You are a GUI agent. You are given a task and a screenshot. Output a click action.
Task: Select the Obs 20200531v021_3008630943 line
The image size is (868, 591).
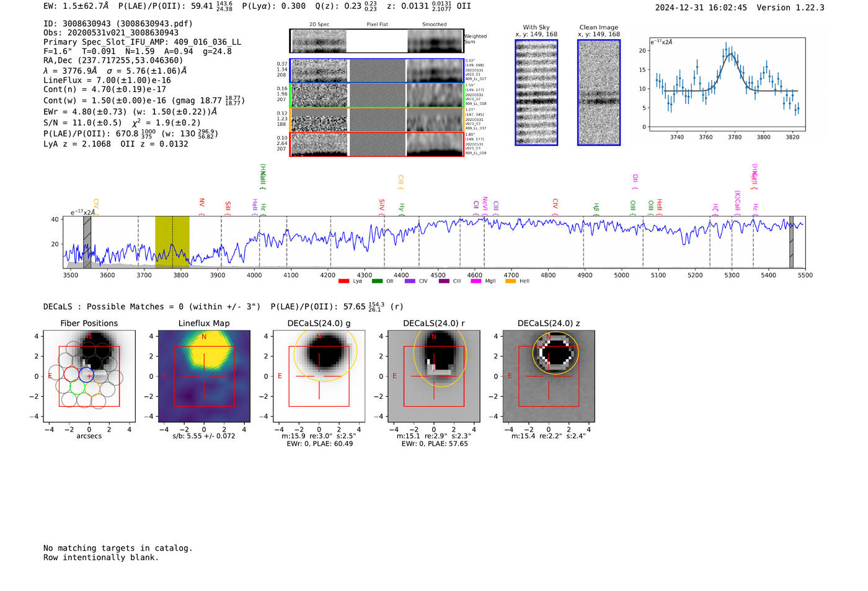click(x=111, y=33)
